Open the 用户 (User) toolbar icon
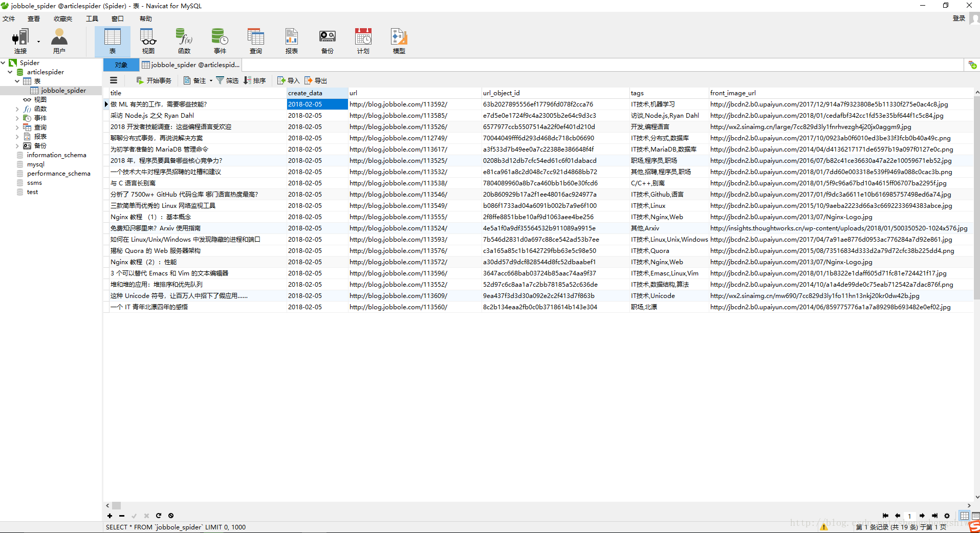The width and height of the screenshot is (980, 533). [x=59, y=41]
